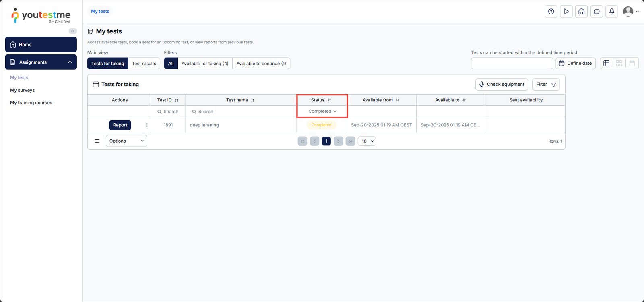Toggle Available for taking (4) filter
The width and height of the screenshot is (644, 302).
[x=204, y=64]
